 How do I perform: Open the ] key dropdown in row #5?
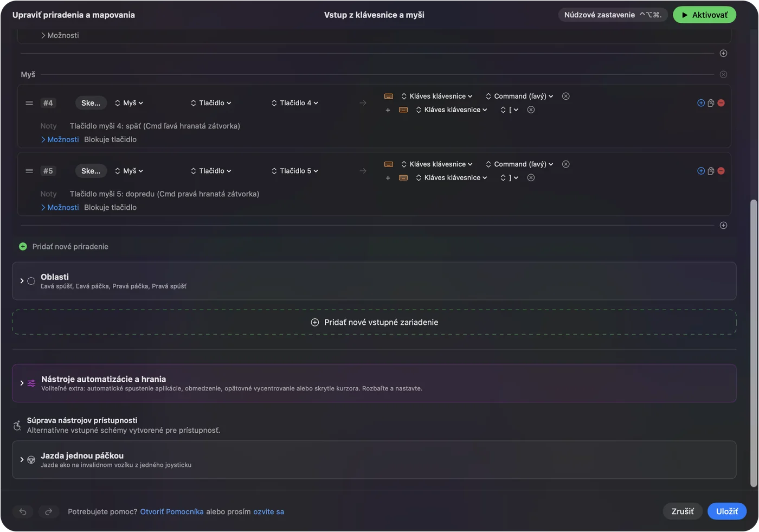click(x=510, y=178)
